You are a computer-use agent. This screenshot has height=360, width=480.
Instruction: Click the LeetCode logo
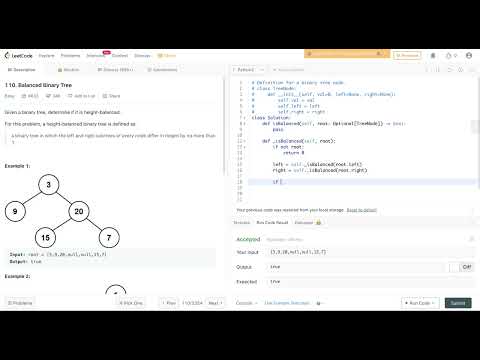(19, 56)
